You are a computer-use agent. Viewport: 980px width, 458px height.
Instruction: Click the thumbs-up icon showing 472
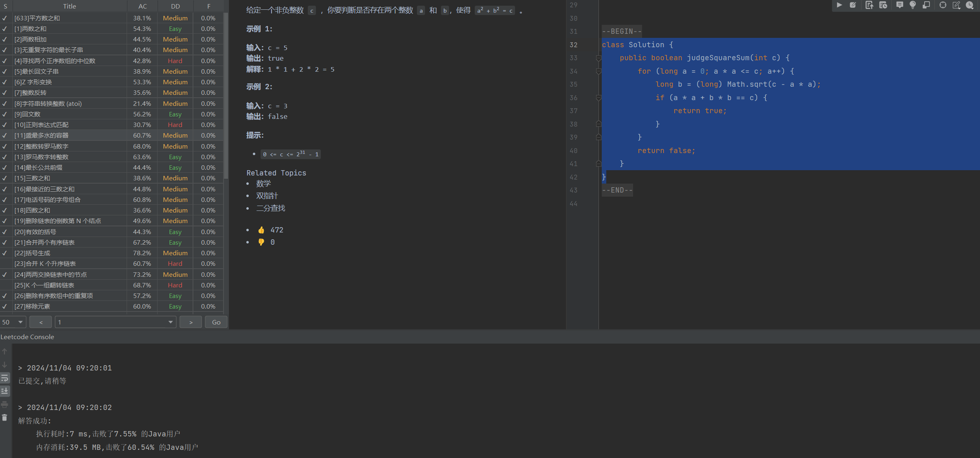(x=261, y=230)
